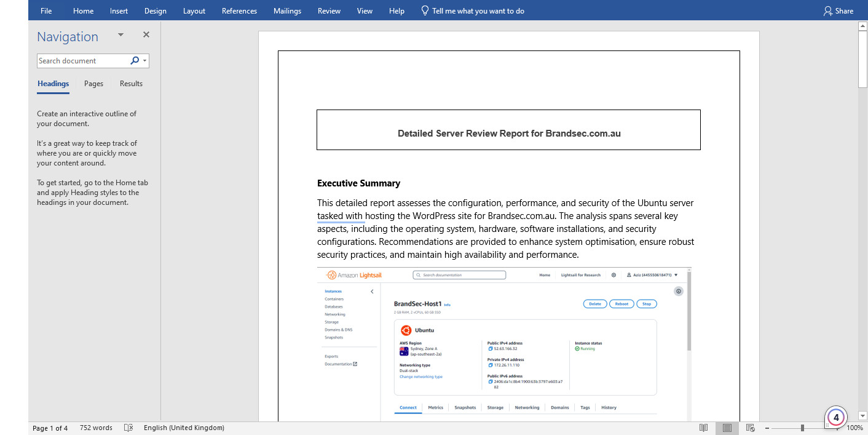Click the zoom slider handle
Viewport: 868px width, 435px height.
click(802, 428)
